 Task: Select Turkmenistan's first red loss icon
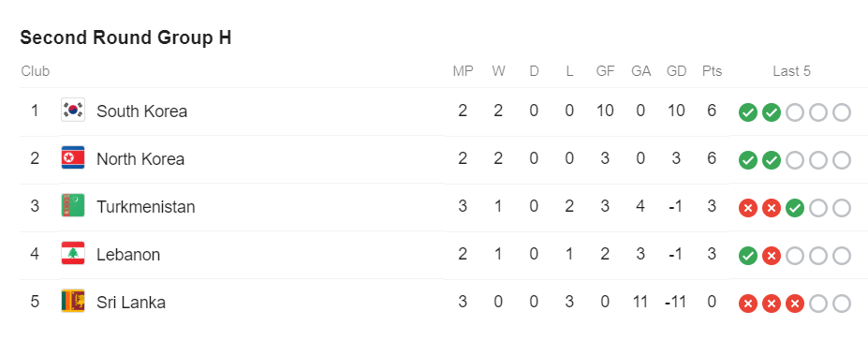[748, 209]
